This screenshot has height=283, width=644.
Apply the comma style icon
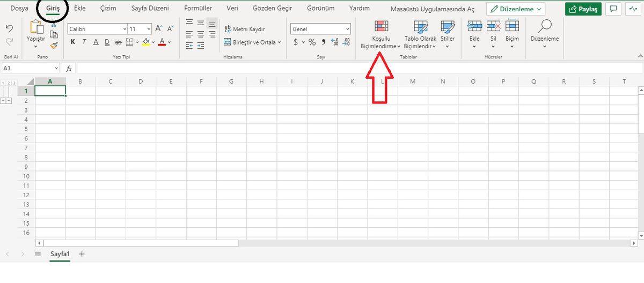tap(324, 42)
